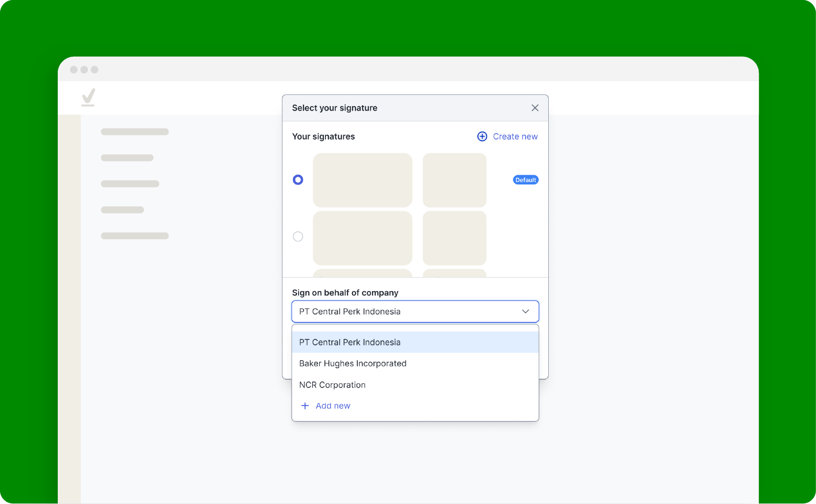Click the large signature preview in second row

362,238
